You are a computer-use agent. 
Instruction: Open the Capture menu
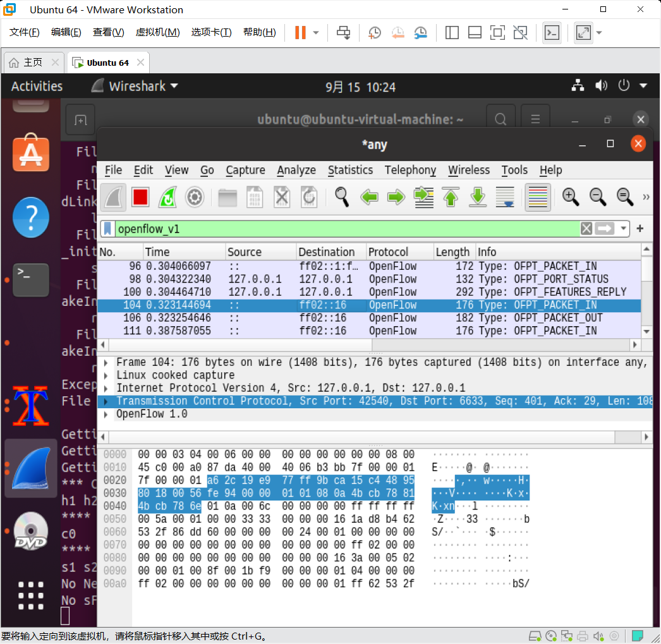245,170
